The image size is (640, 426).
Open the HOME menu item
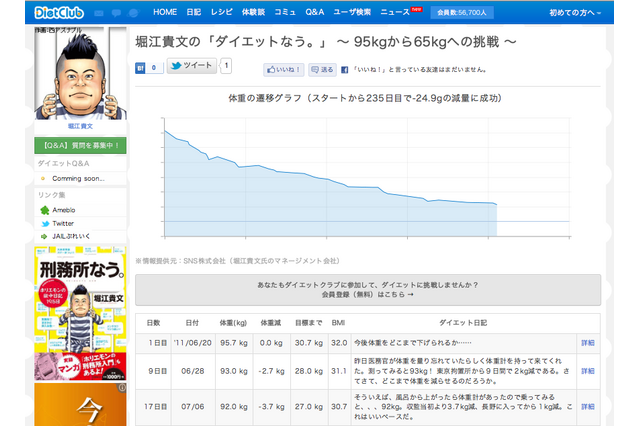click(165, 12)
